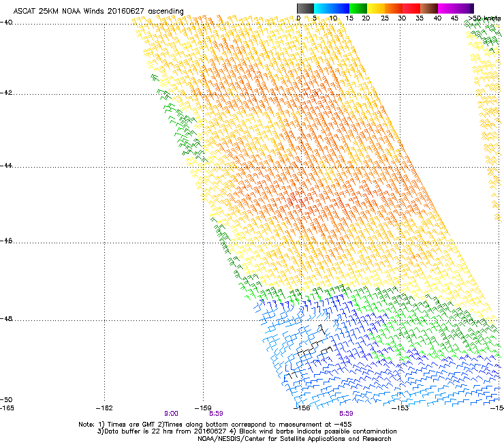504x443 pixels.
Task: Click latitude label -46
Action: (x=6, y=241)
